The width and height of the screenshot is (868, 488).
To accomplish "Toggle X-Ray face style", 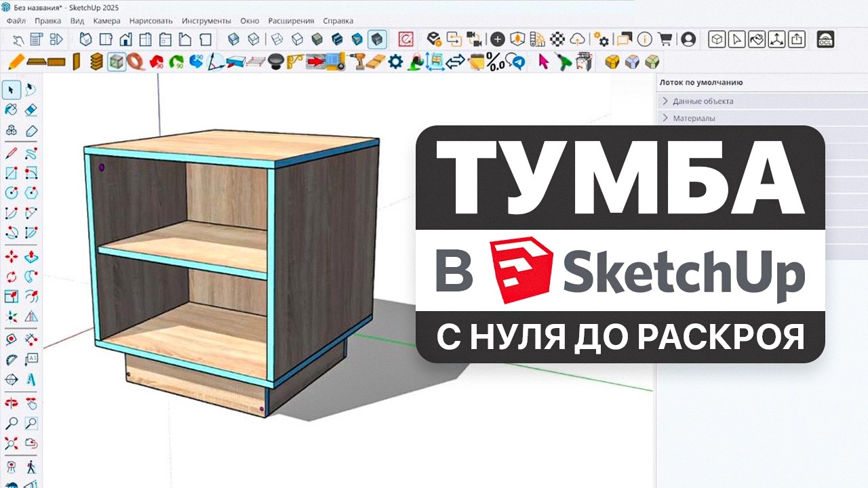I will tap(233, 39).
